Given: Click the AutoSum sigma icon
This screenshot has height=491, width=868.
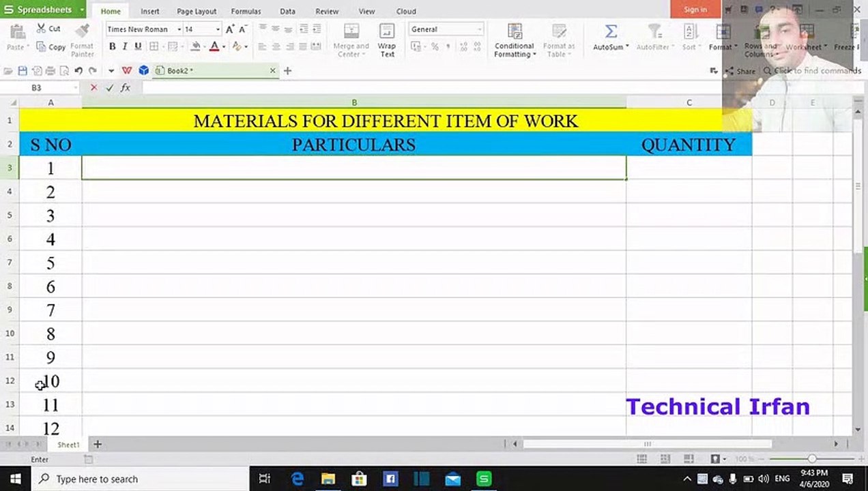Looking at the screenshot, I should [x=611, y=31].
